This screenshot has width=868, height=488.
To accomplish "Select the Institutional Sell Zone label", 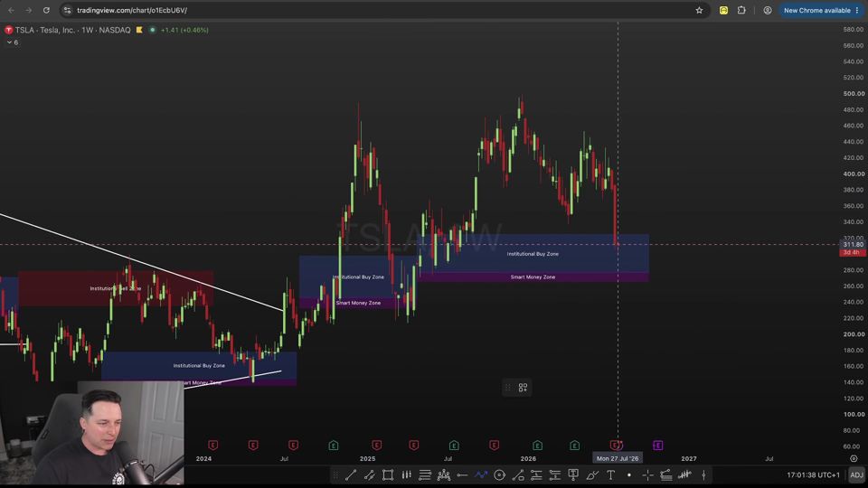I will tap(115, 288).
